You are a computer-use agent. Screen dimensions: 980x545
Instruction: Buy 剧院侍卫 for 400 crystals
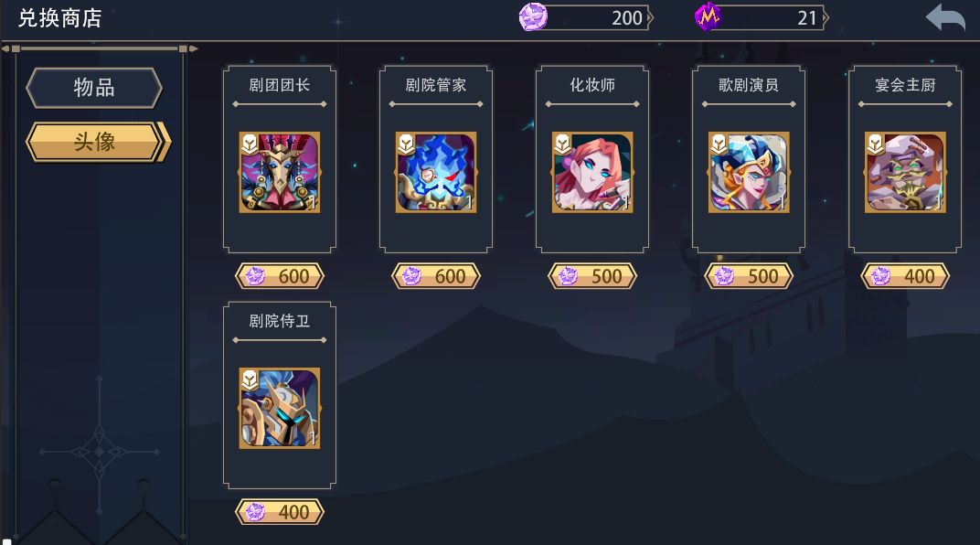click(280, 512)
